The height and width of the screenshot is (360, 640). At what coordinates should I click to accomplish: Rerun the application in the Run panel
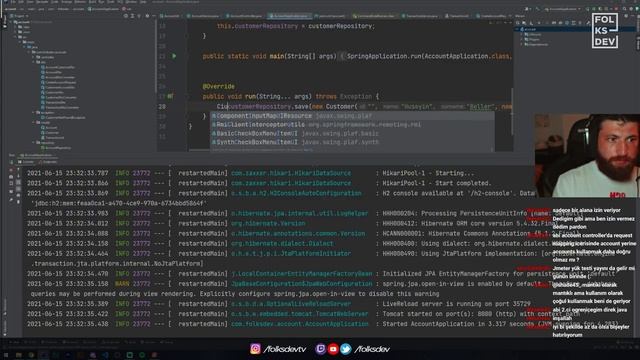[11, 162]
